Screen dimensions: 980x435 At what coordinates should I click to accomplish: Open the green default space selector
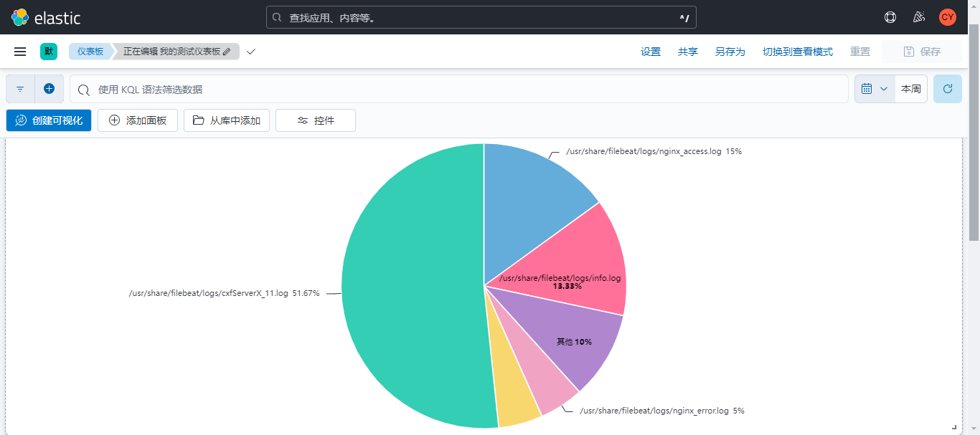pyautogui.click(x=49, y=52)
